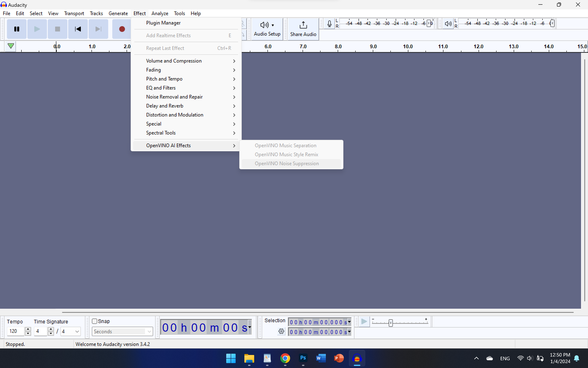Click the Stop transport button
Viewport: 588px width, 368px height.
(x=57, y=29)
